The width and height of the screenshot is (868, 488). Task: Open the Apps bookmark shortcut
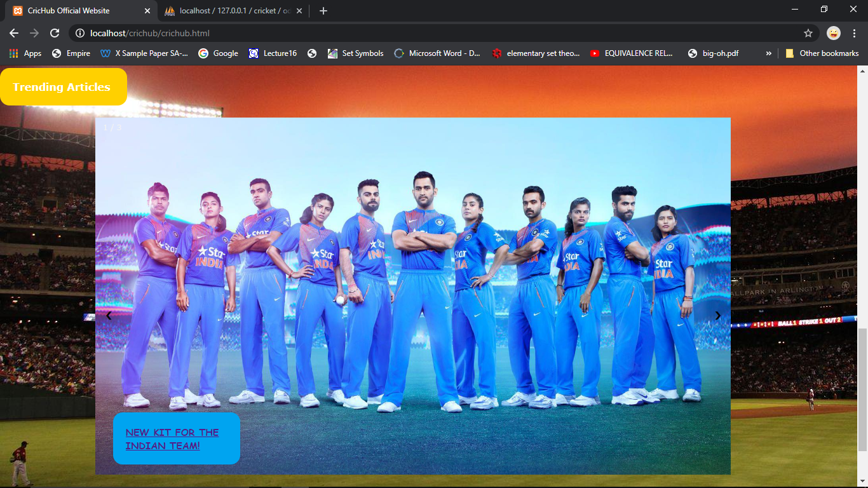tap(25, 53)
